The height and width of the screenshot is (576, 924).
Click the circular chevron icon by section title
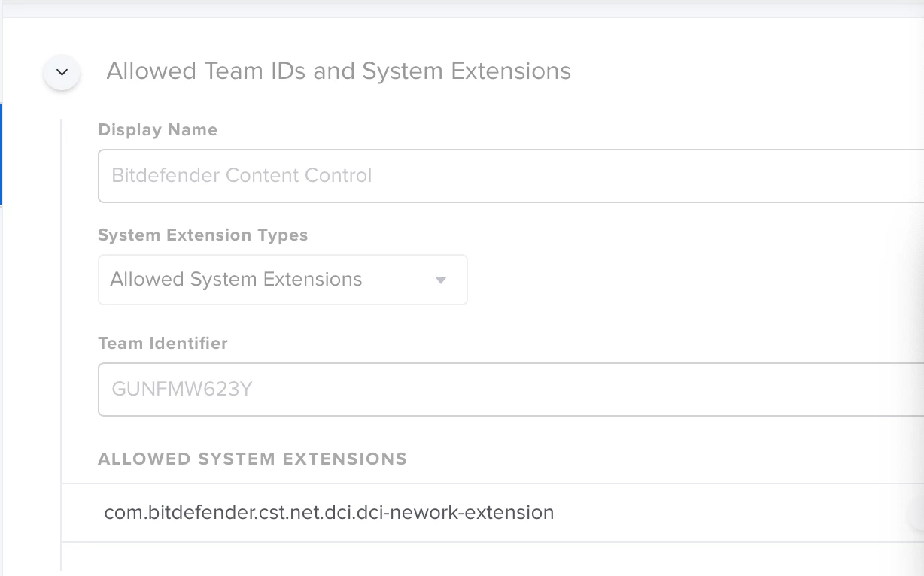coord(62,72)
